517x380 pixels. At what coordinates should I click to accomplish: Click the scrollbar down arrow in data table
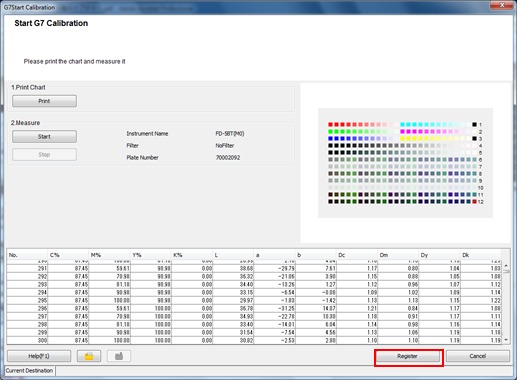click(506, 340)
